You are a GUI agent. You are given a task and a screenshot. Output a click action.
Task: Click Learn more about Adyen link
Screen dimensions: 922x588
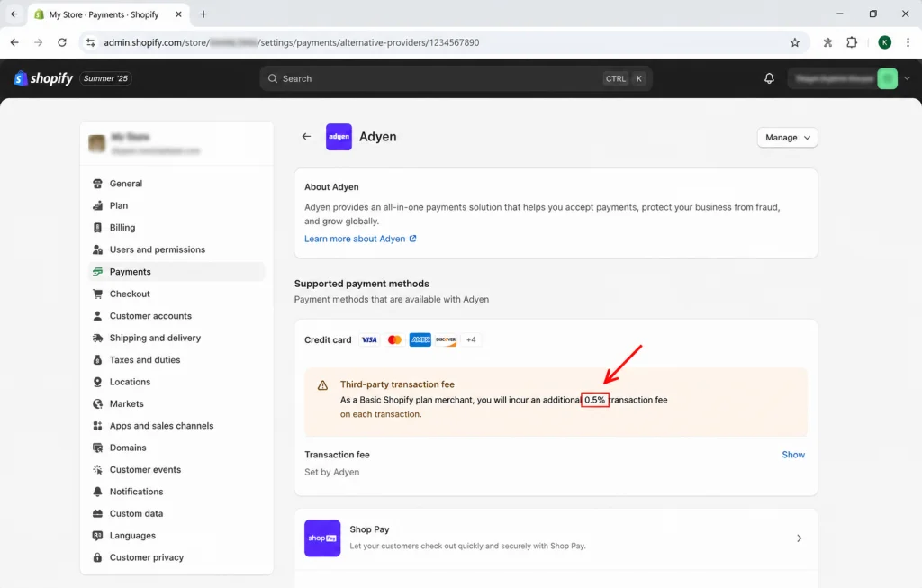360,239
